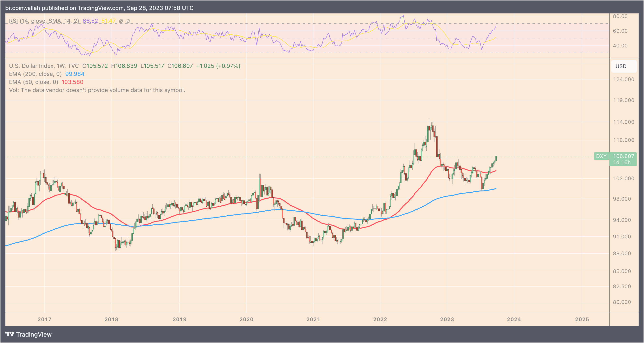
Task: Click the 1d 16h countdown label
Action: point(622,162)
